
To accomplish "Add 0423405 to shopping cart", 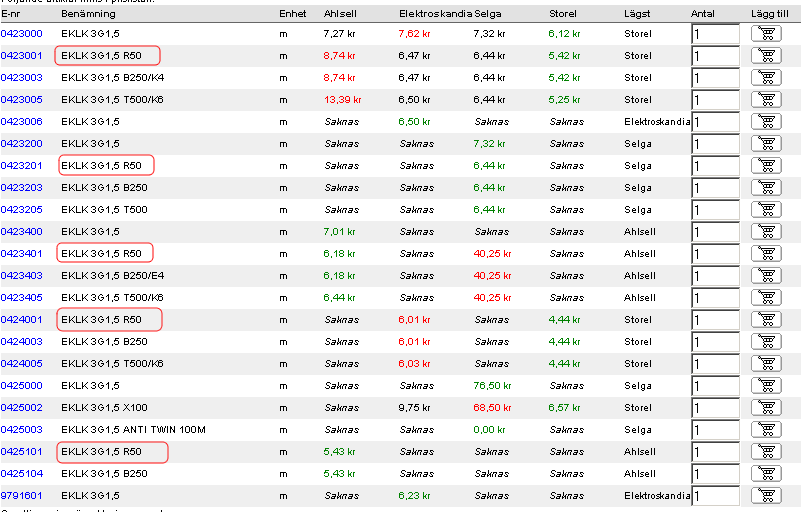I will pos(766,298).
